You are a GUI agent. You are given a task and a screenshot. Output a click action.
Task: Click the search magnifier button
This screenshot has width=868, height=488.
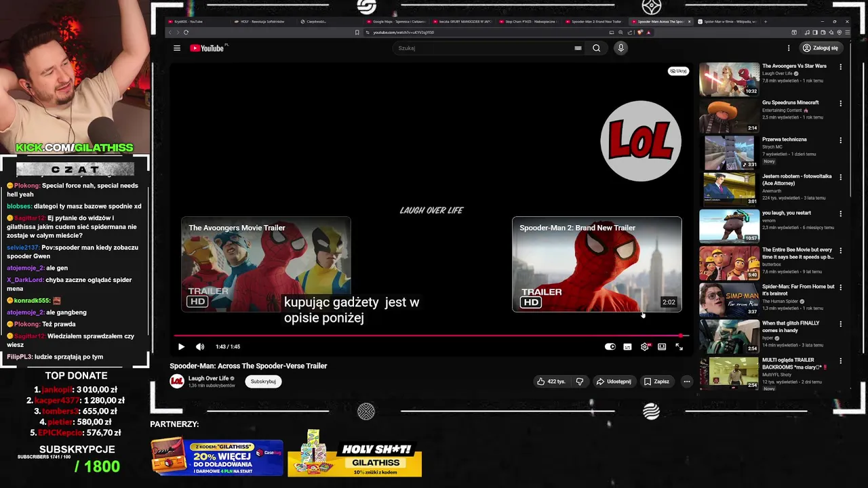tap(596, 48)
